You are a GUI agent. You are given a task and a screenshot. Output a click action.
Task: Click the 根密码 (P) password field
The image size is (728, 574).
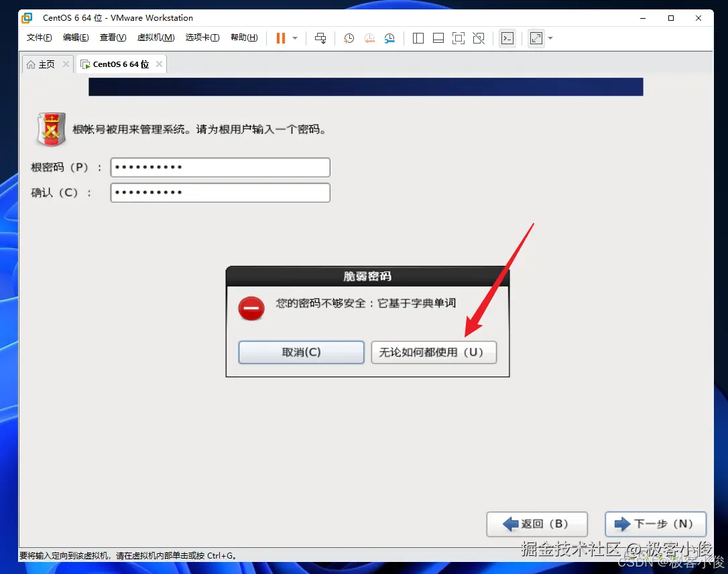(220, 167)
